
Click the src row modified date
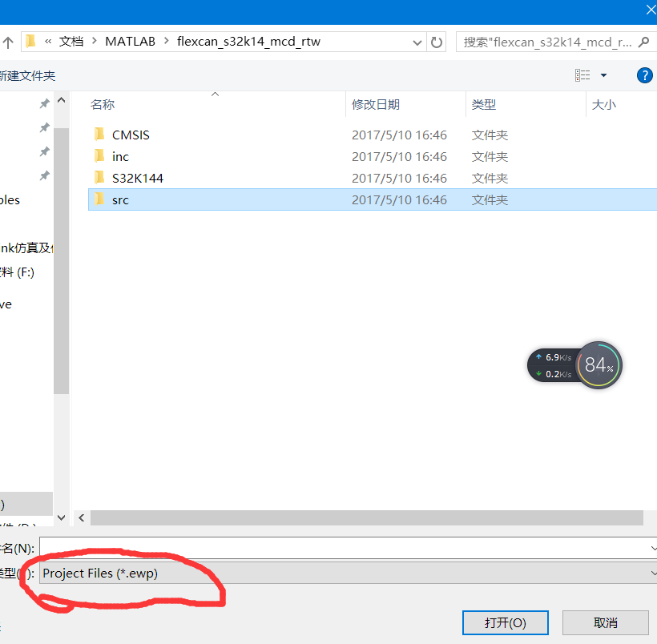point(399,200)
